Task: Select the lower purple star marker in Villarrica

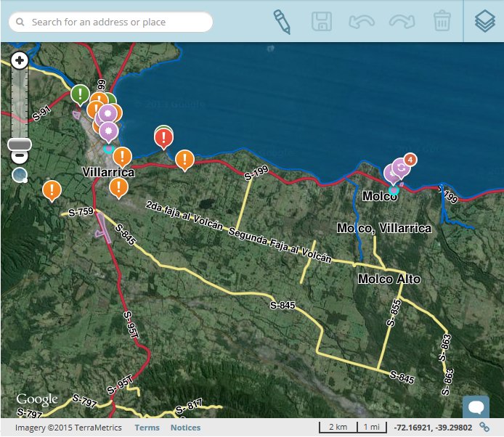Action: [x=109, y=131]
